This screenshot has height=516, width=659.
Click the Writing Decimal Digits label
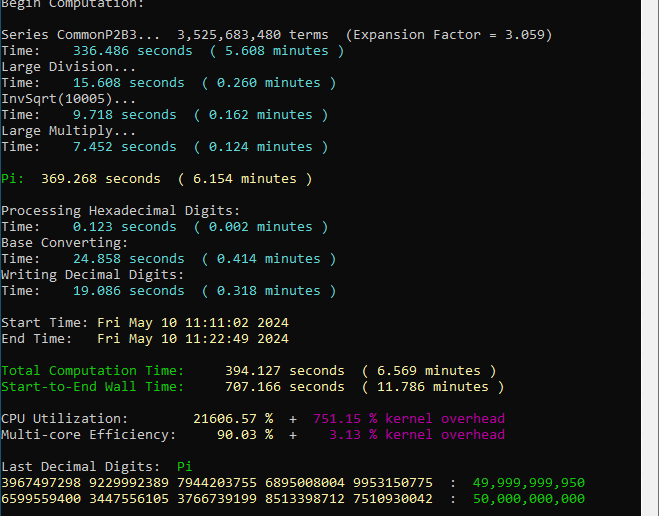[92, 275]
